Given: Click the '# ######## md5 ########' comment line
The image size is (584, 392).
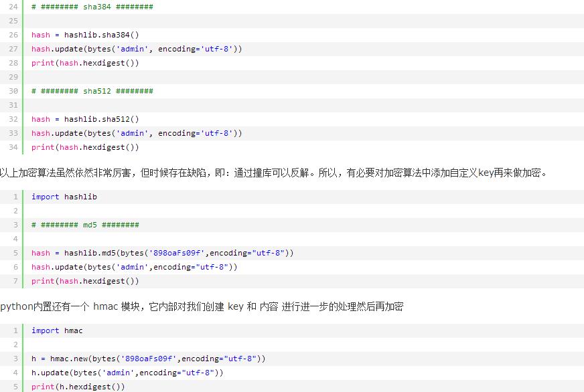Looking at the screenshot, I should 85,225.
